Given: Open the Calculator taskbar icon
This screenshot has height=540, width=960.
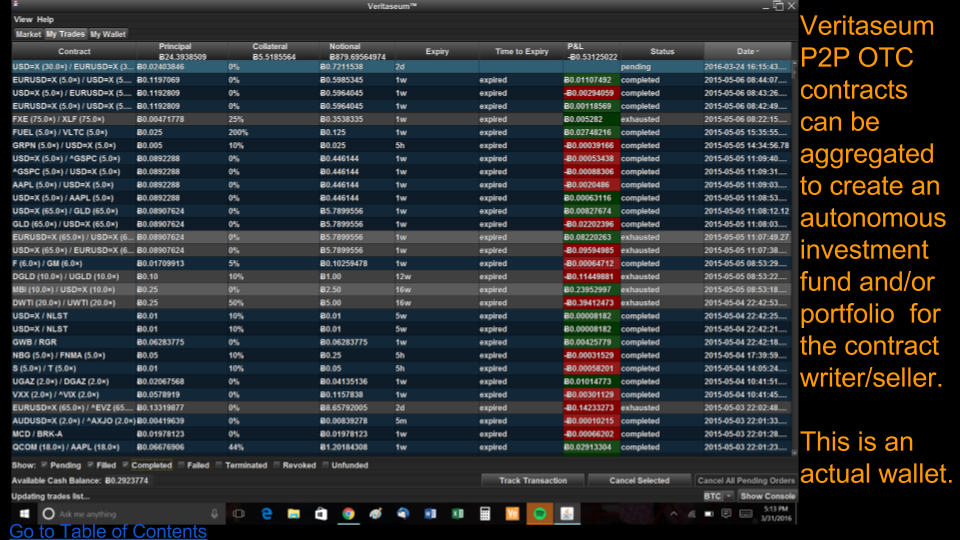Looking at the screenshot, I should [485, 514].
